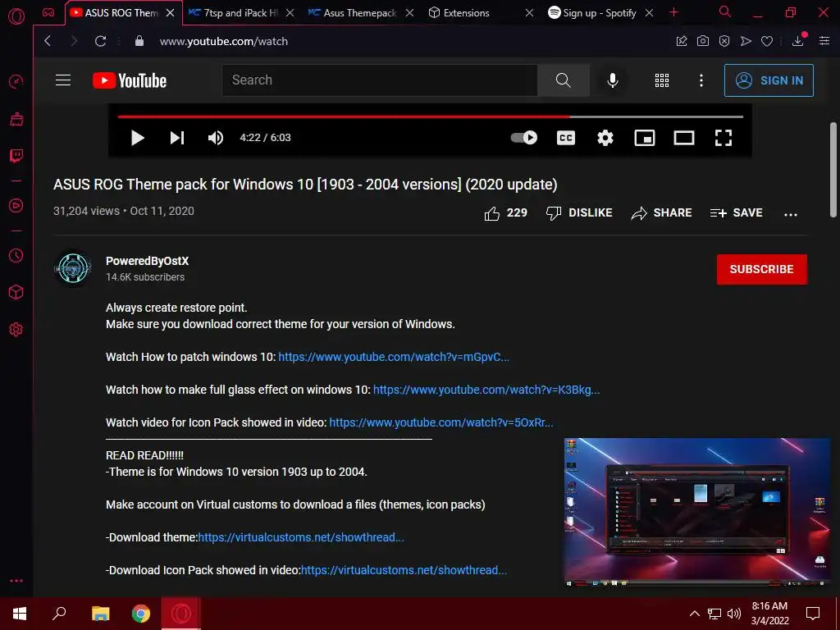840x630 pixels.
Task: Open Download Icon Pack virtualcustoms link
Action: (404, 570)
